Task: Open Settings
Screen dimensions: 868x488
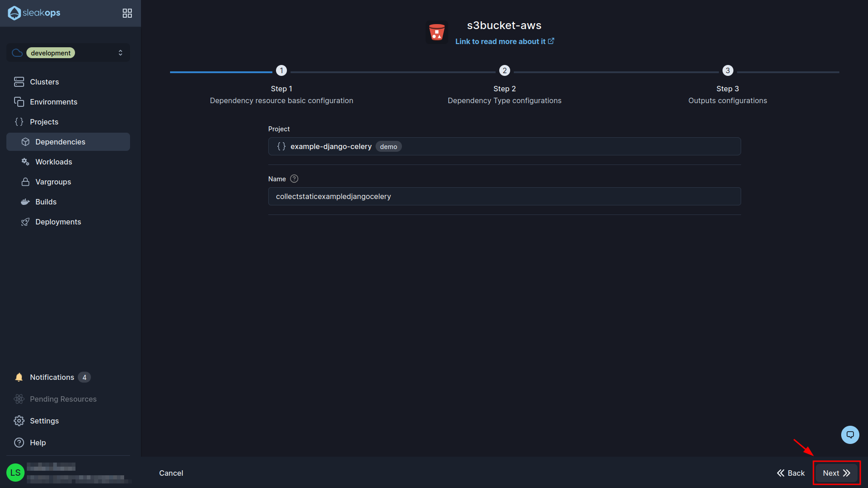Action: (x=68, y=421)
